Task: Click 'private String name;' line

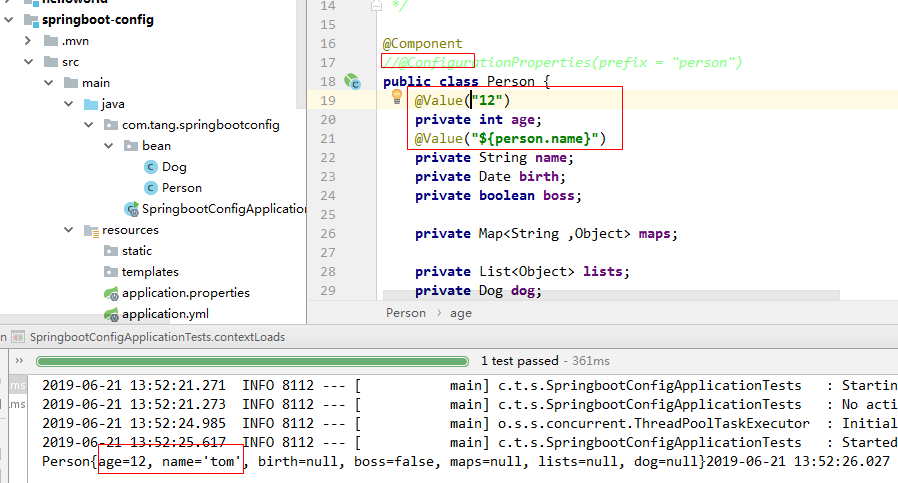Action: [494, 158]
